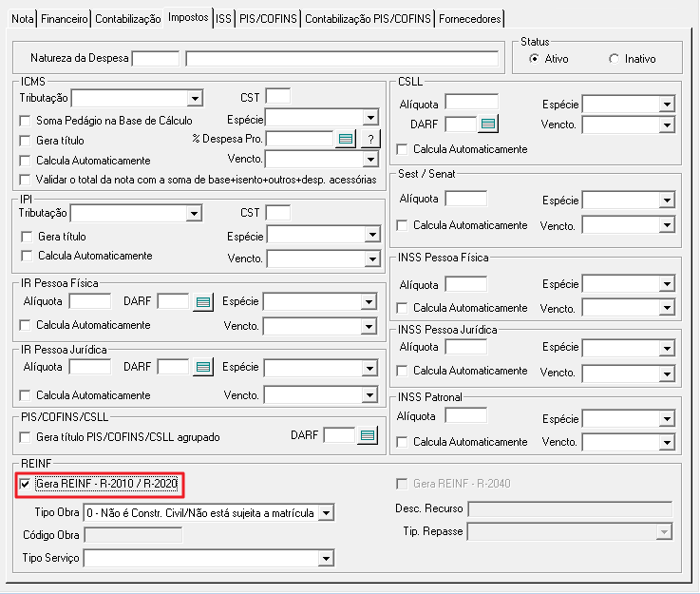Expand the IPI Tributação dropdown
The height and width of the screenshot is (594, 700).
click(194, 214)
